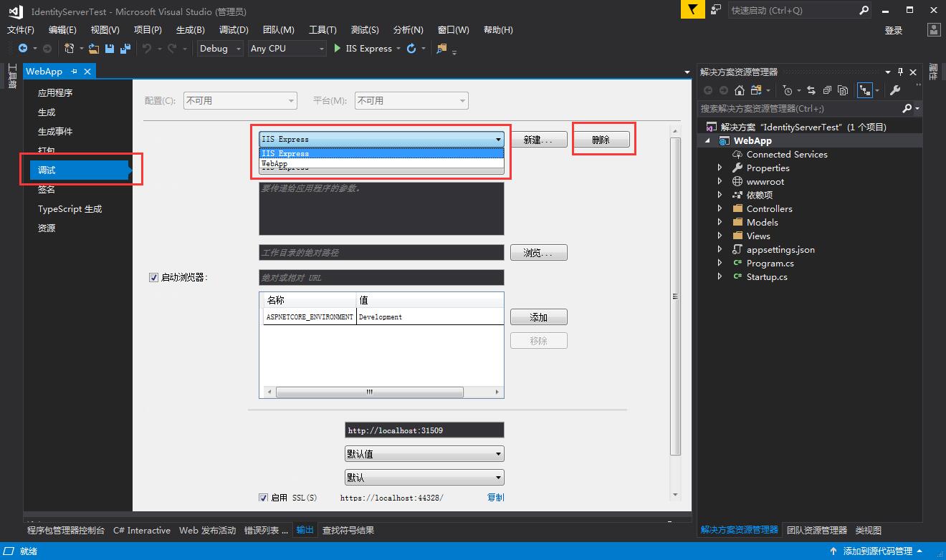Click the environment variables horizontal scrollbar
The image size is (946, 560).
click(370, 392)
